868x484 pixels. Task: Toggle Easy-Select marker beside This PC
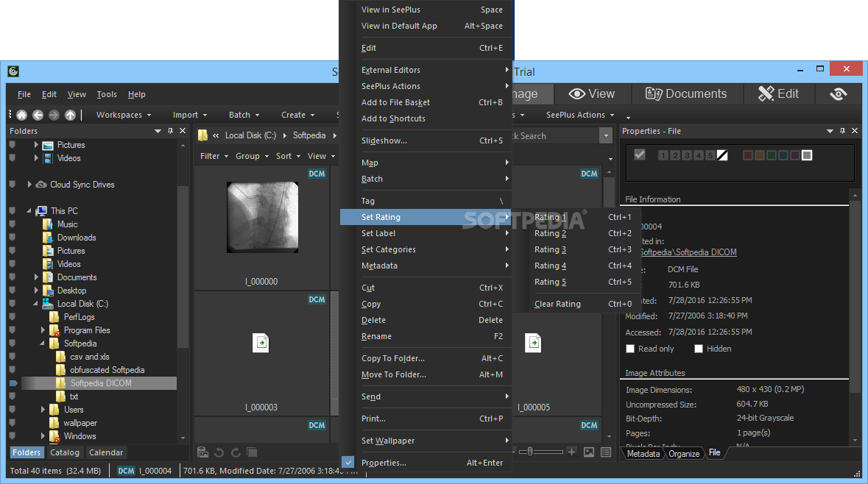(x=13, y=211)
